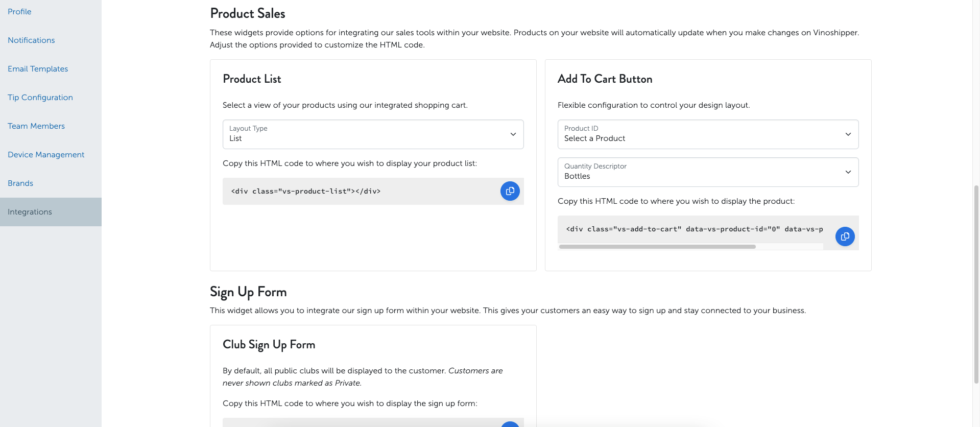The width and height of the screenshot is (980, 427).
Task: Click the Layout Type dropdown chevron
Action: pyautogui.click(x=513, y=134)
